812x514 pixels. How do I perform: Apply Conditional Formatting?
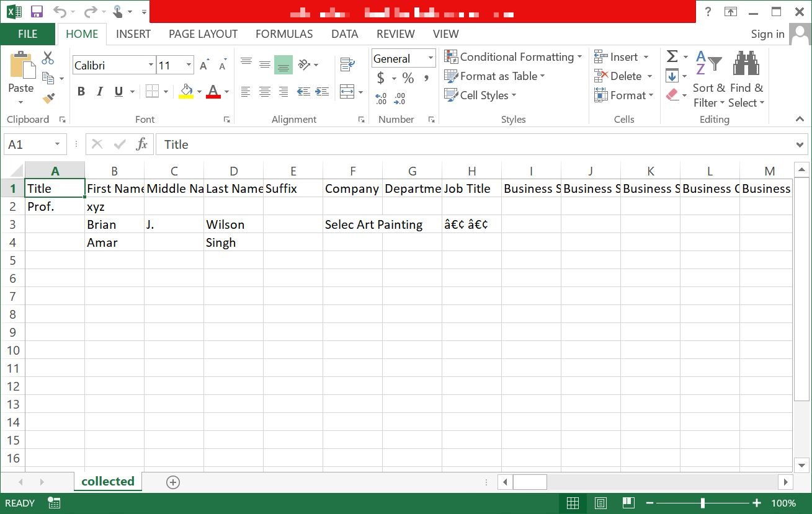point(512,56)
